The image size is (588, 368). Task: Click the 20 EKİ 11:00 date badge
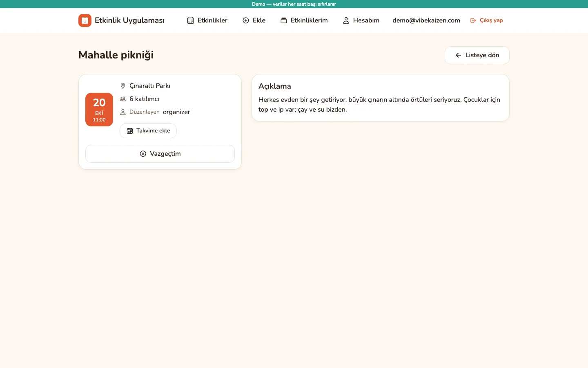click(99, 110)
